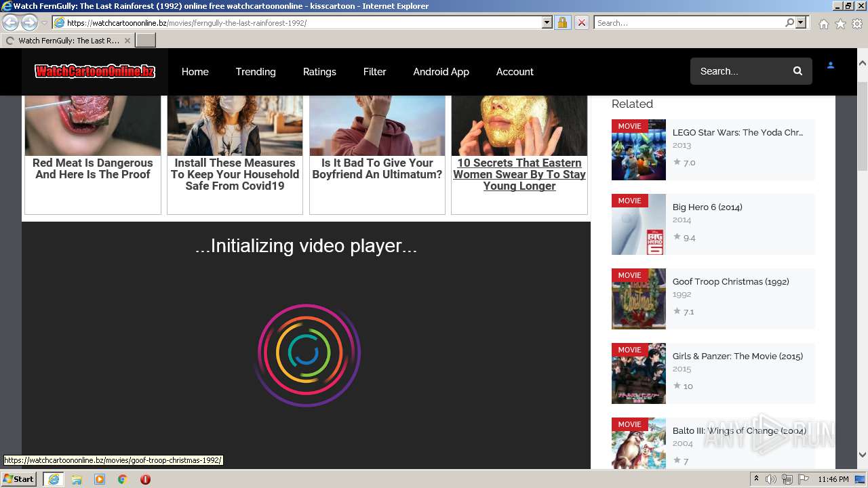Image resolution: width=868 pixels, height=488 pixels.
Task: Open Girls & Panzer: The Movie (2015)
Action: 738,356
